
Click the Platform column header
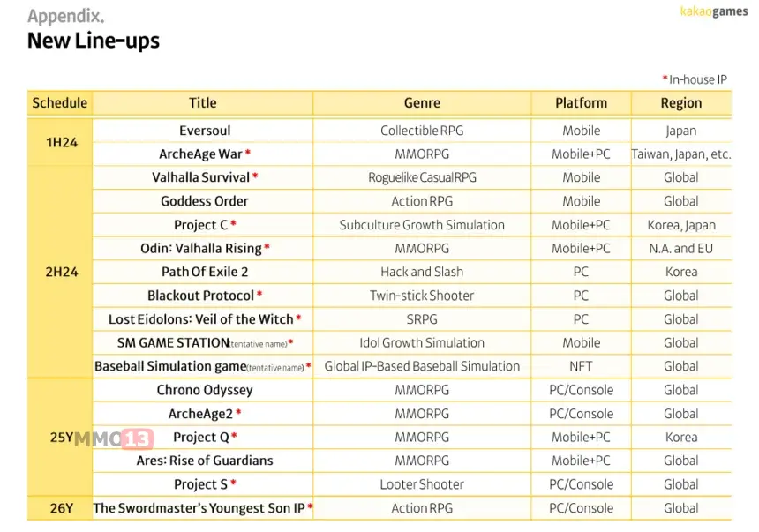581,103
